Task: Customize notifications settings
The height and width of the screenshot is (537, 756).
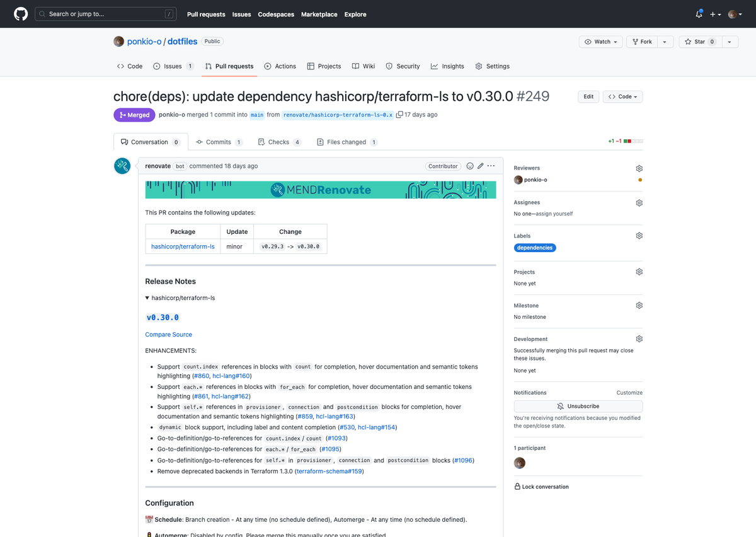Action: tap(629, 393)
